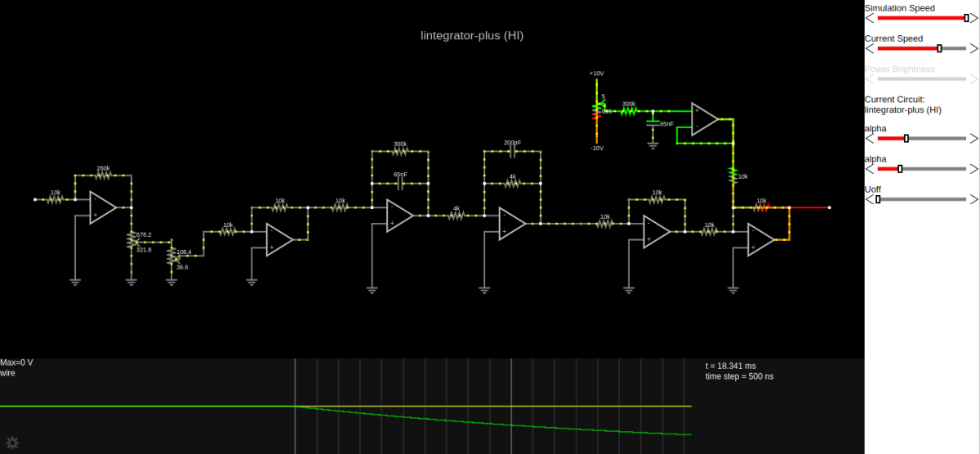Select the 4k series resistor between op-amps

(x=457, y=216)
